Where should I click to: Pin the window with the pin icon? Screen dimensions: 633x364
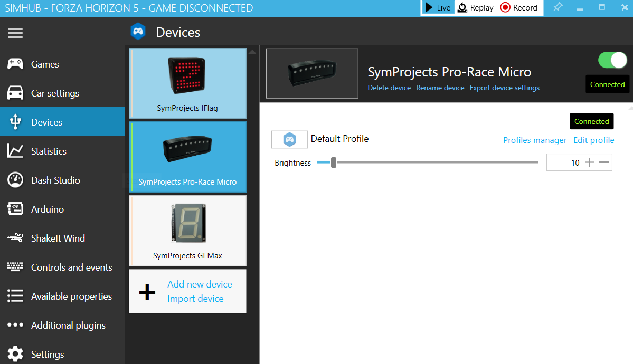click(558, 7)
